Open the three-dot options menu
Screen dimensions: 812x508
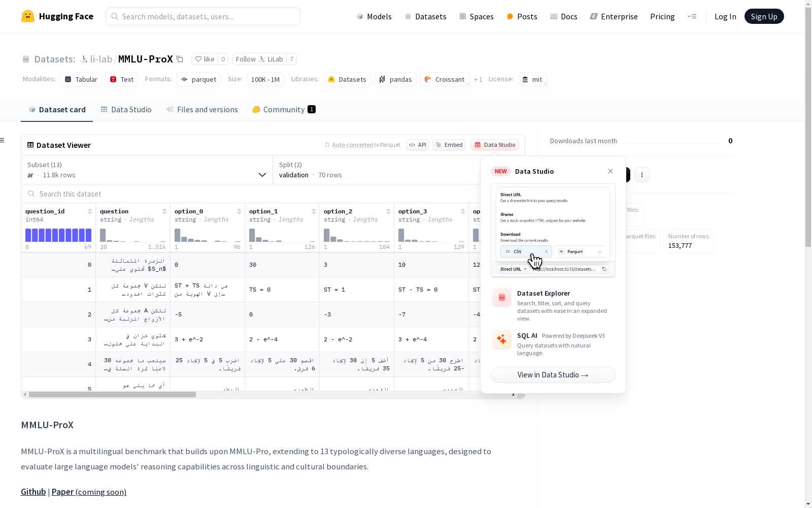(642, 175)
